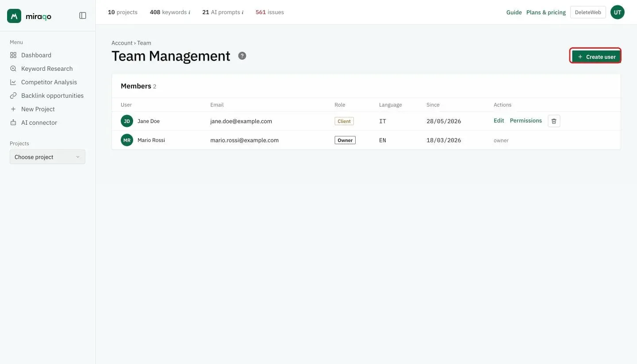Open the UT user avatar menu
This screenshot has height=364, width=637.
coord(618,12)
